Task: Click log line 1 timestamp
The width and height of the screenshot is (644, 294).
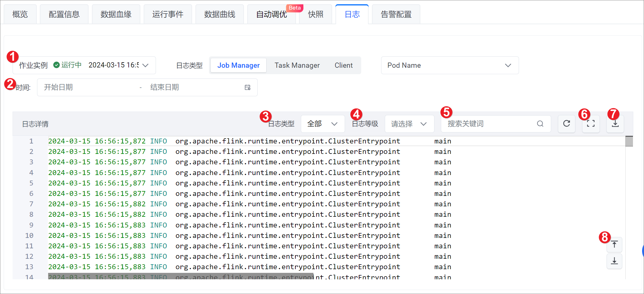Action: pos(97,141)
